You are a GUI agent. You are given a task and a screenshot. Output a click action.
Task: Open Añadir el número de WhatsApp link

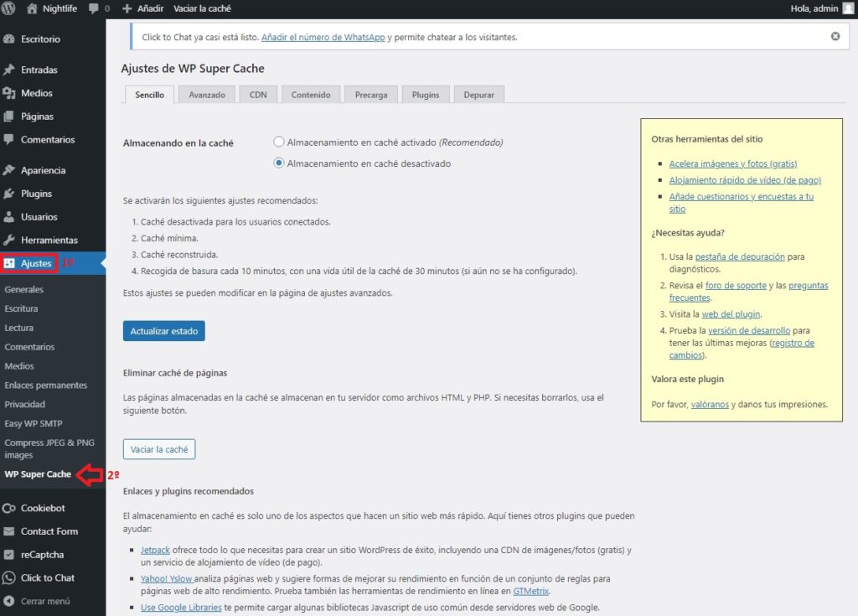(323, 37)
